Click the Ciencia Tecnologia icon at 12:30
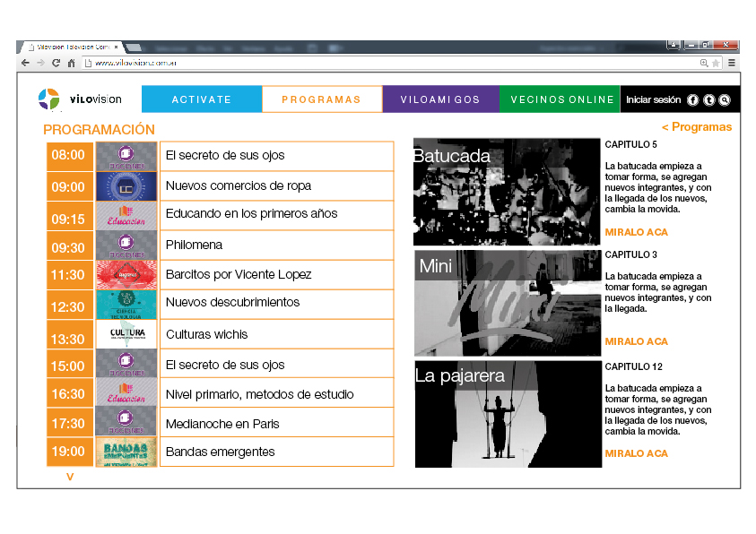Viewport: 756px width, 534px height. [126, 305]
